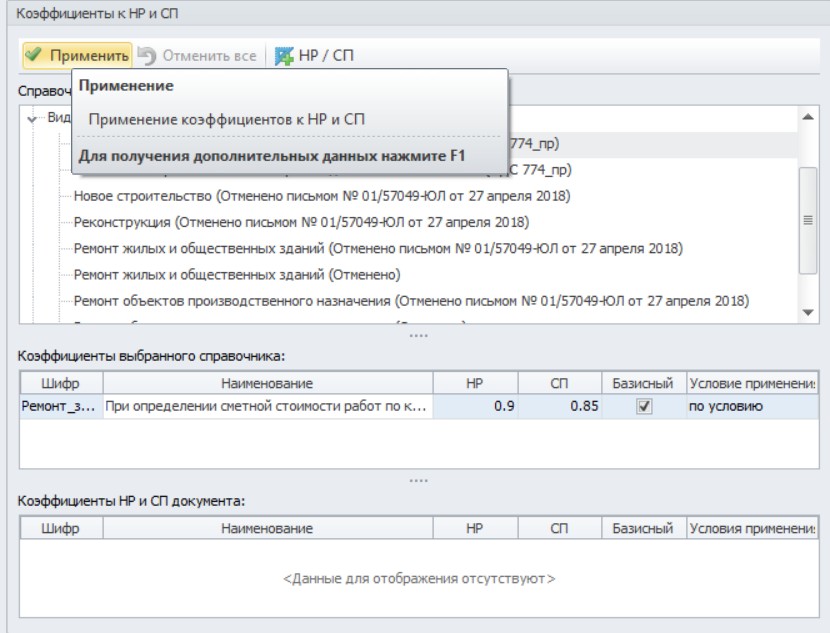Click the Наименование column header in upper table
Screen dimensions: 830x633
[x=267, y=383]
